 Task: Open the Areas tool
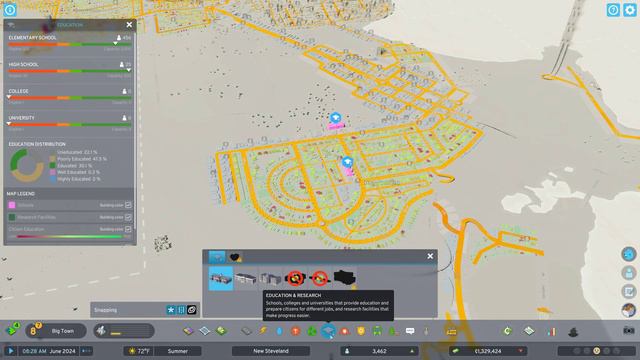pos(204,331)
